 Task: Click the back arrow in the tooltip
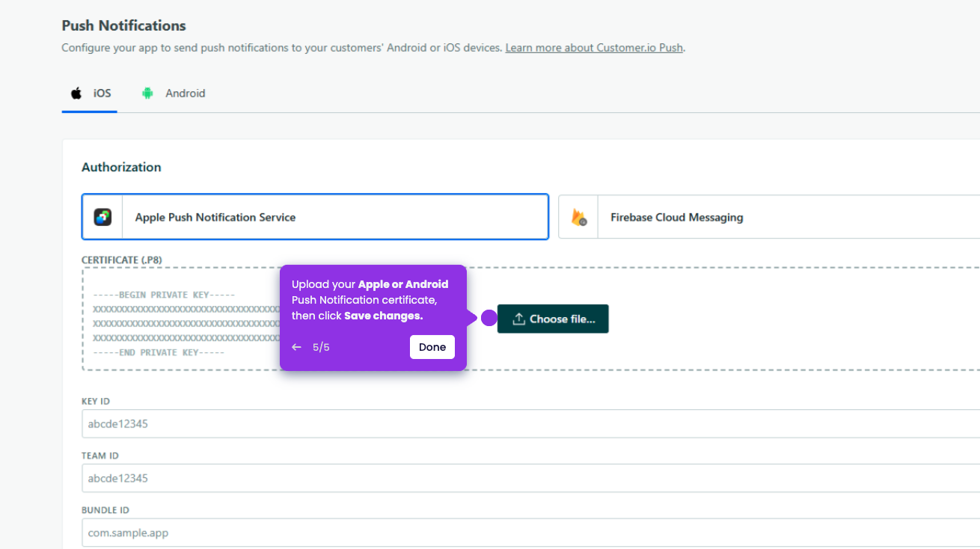297,347
